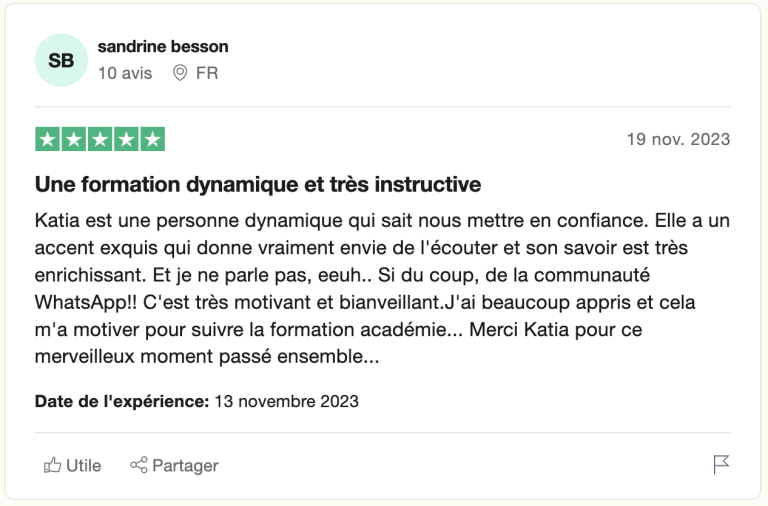This screenshot has width=768, height=506.
Task: Flag this review with the flag icon
Action: [x=721, y=464]
